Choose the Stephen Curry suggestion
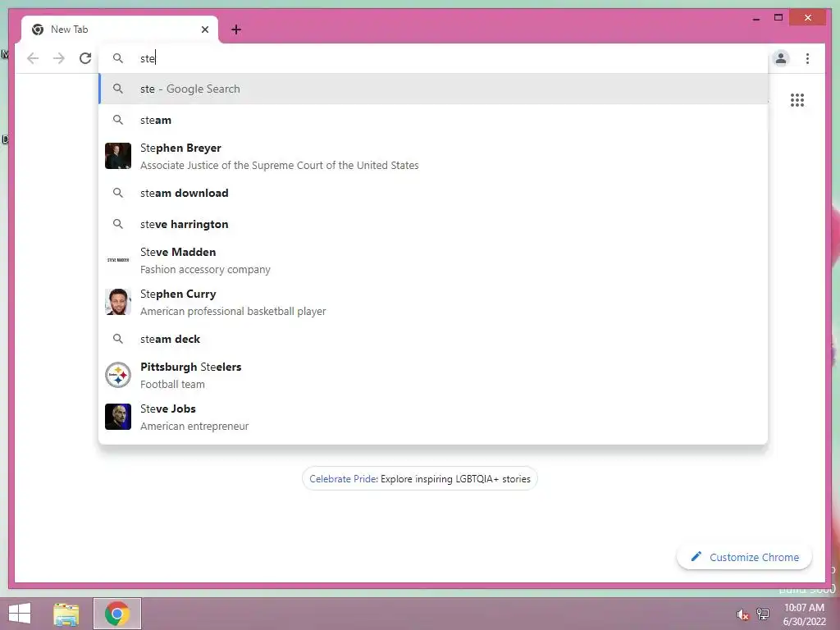Image resolution: width=840 pixels, height=630 pixels. pos(433,302)
